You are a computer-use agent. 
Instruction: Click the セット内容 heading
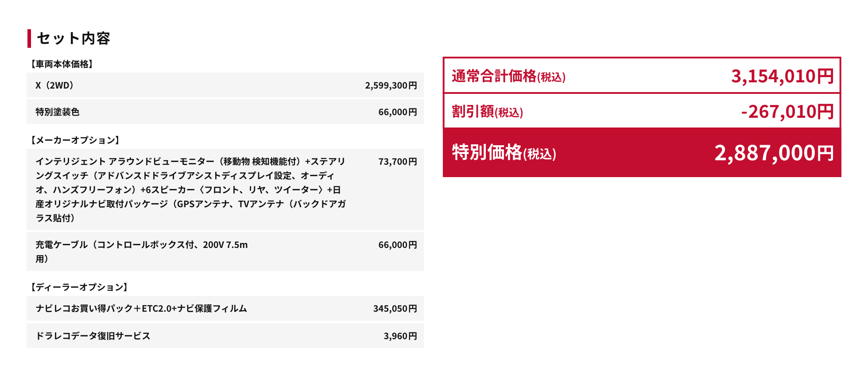tap(74, 39)
